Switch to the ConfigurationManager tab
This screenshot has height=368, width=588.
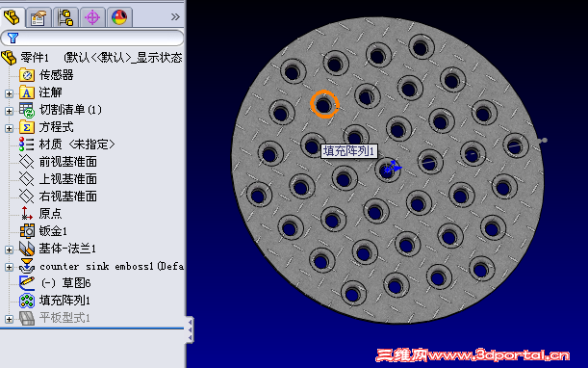[65, 17]
